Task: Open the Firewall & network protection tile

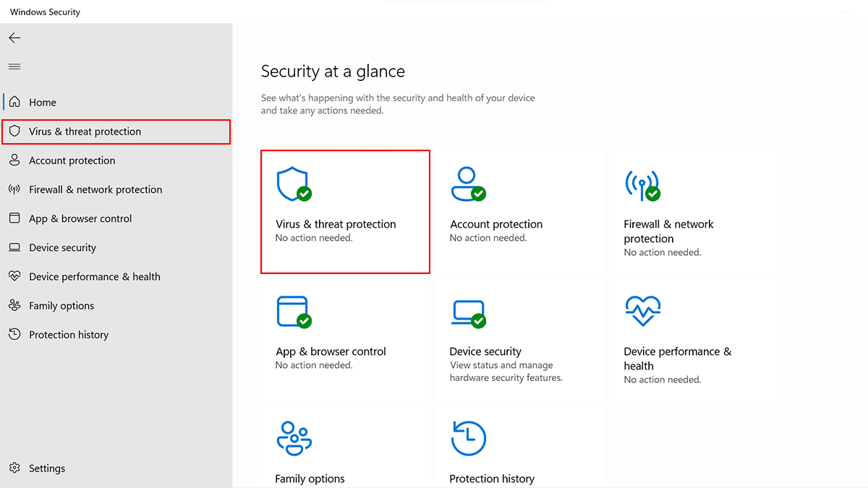Action: point(693,212)
